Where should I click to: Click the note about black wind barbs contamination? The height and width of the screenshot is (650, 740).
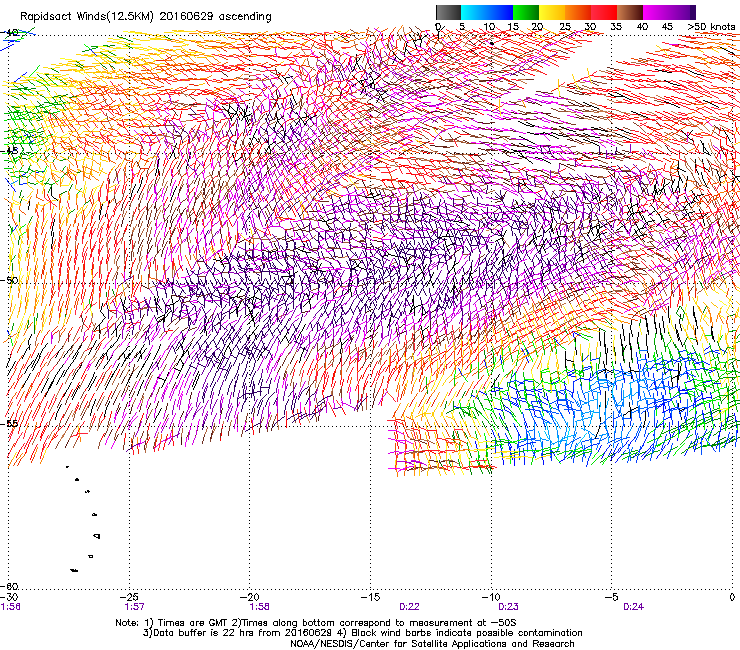tap(460, 633)
